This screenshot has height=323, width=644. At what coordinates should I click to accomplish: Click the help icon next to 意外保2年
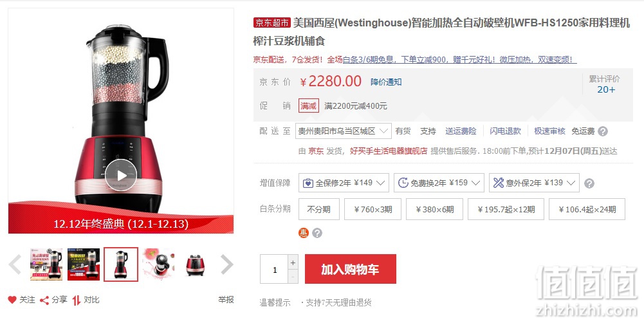pyautogui.click(x=589, y=183)
